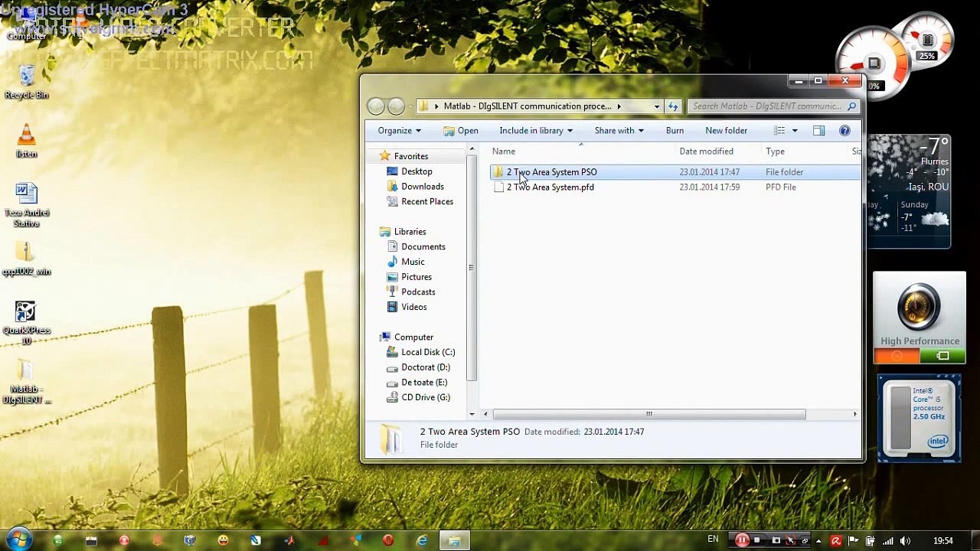Open the Videos library
Screen dimensions: 980x551
point(413,307)
